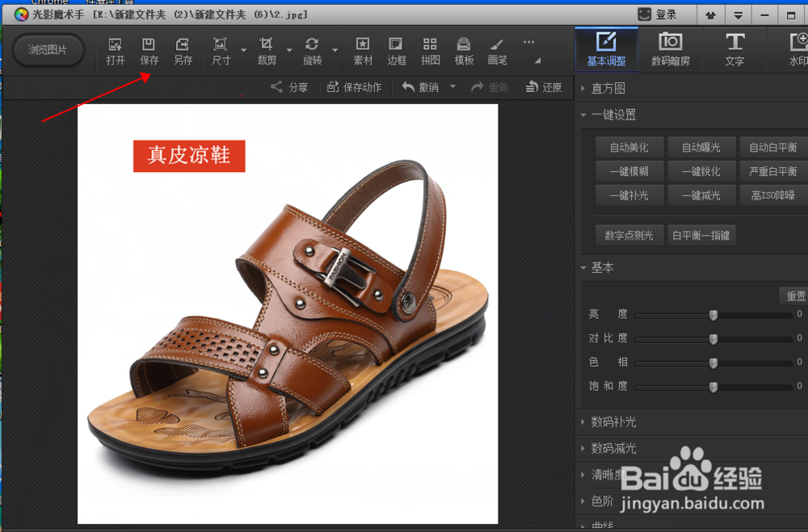Click the 真皮凉鞋 red text label
The height and width of the screenshot is (532, 808).
(189, 156)
